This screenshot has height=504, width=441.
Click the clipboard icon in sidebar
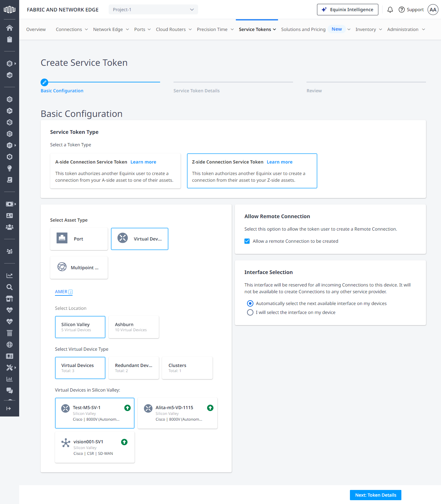pos(10,39)
